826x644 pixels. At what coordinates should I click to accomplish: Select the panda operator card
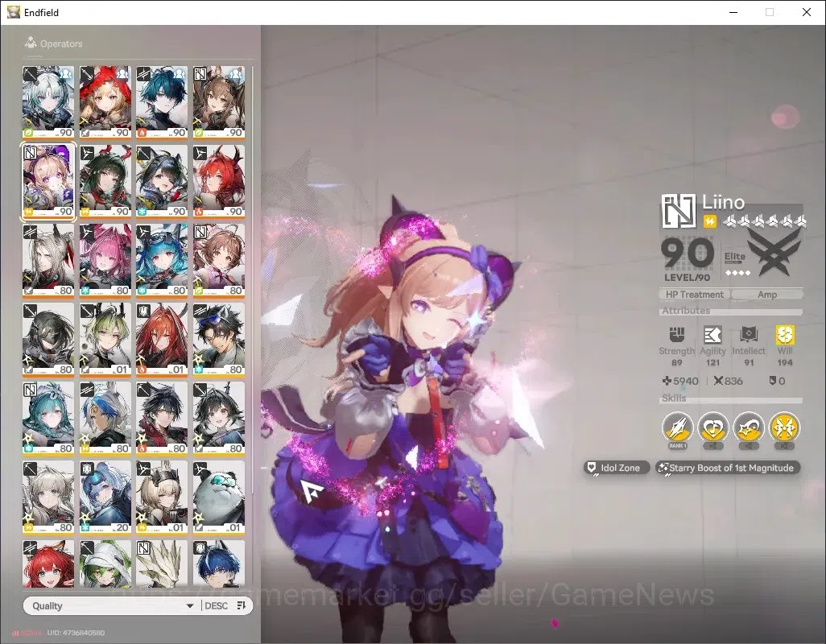[219, 497]
